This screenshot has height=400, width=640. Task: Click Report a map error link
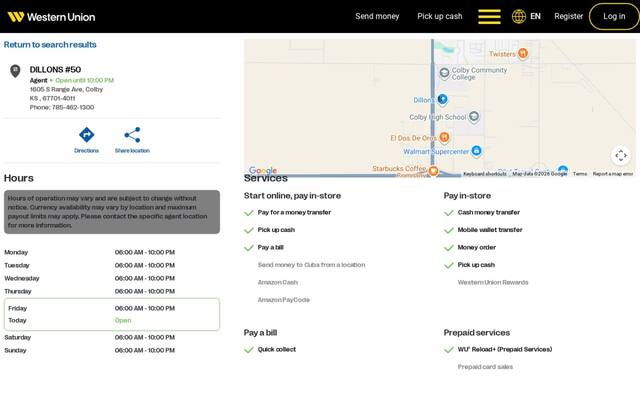[x=613, y=173]
